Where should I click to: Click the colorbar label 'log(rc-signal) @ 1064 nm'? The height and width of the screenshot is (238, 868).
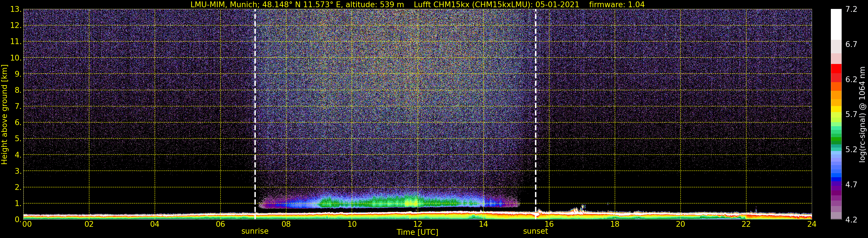862,114
